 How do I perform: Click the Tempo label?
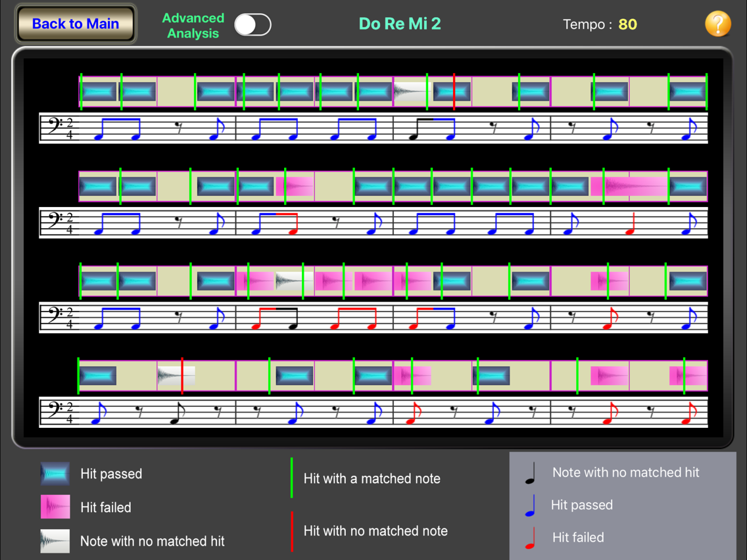point(587,24)
